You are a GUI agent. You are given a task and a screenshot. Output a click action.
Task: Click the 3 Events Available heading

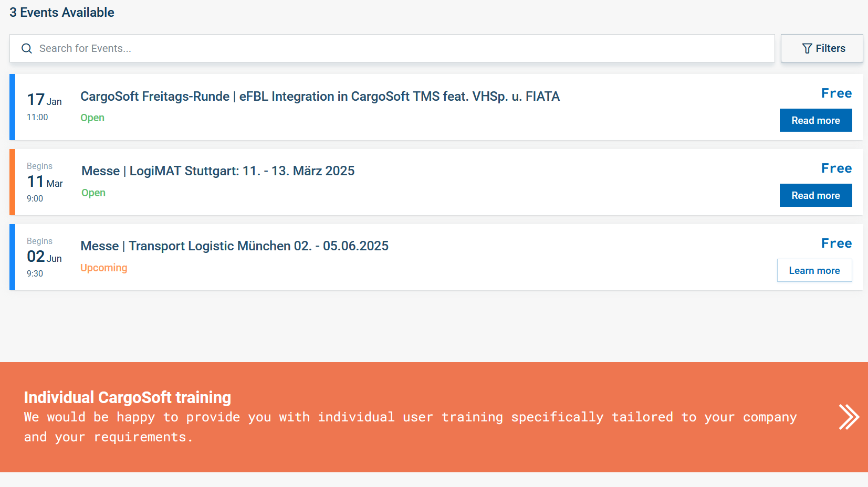click(x=62, y=13)
